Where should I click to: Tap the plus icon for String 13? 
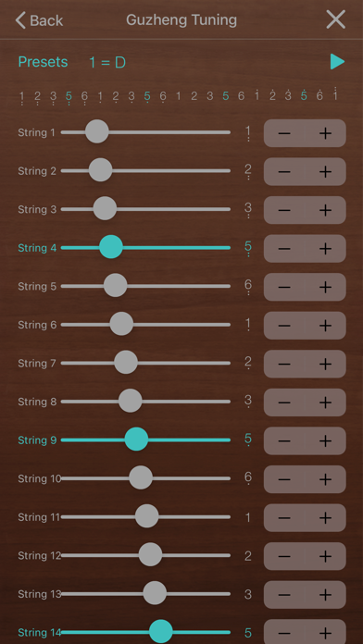325,594
